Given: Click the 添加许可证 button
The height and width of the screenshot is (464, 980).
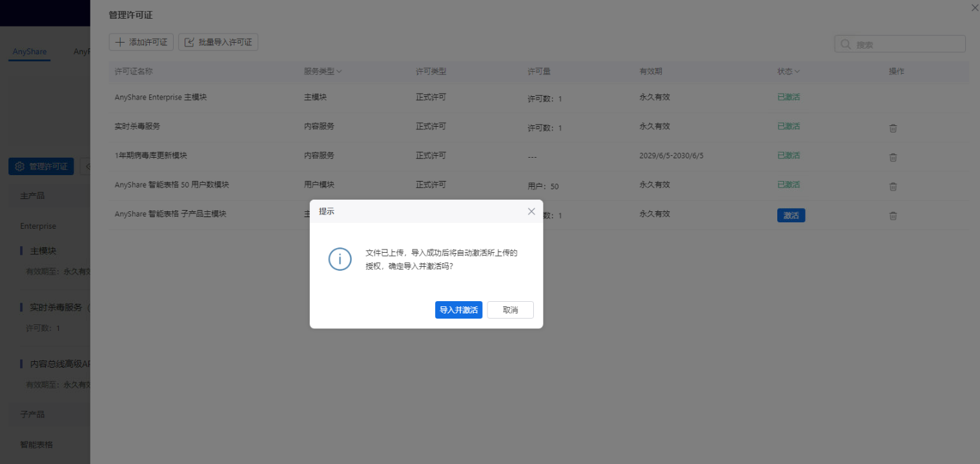Looking at the screenshot, I should (x=141, y=42).
